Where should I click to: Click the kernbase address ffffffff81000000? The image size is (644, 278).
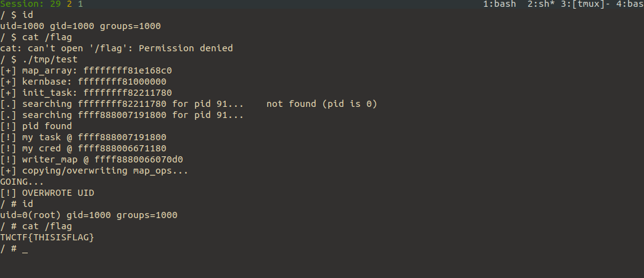pyautogui.click(x=122, y=82)
